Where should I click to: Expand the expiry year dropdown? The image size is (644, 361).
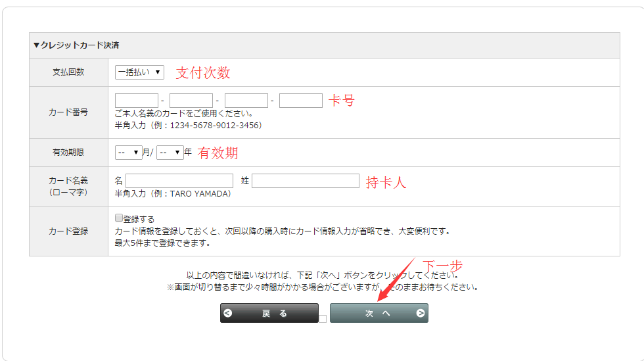170,153
